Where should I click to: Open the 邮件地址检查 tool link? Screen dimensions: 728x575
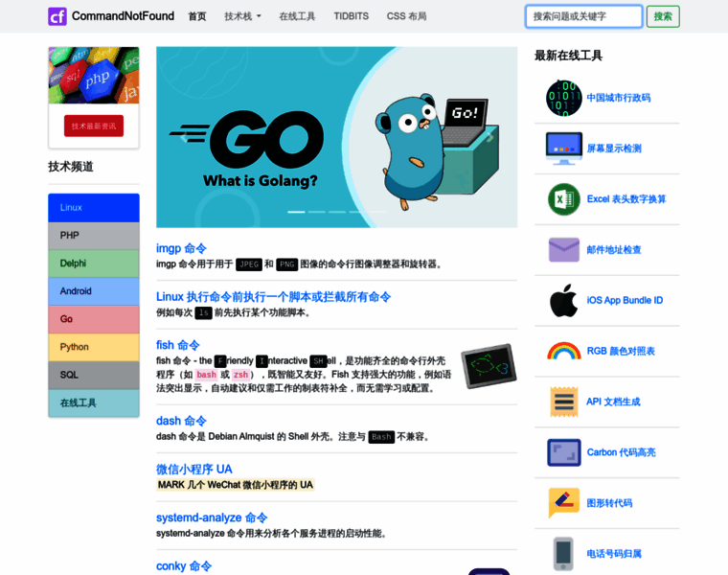(614, 250)
